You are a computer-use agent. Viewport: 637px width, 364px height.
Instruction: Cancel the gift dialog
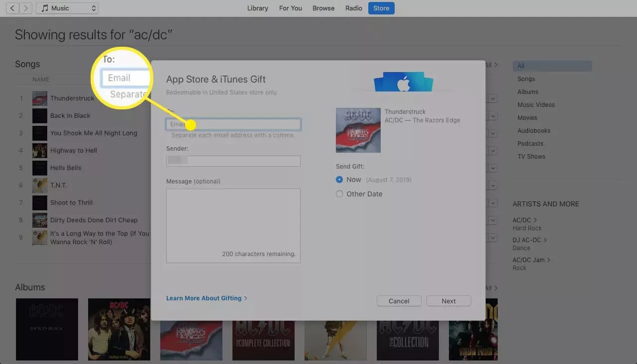(399, 301)
